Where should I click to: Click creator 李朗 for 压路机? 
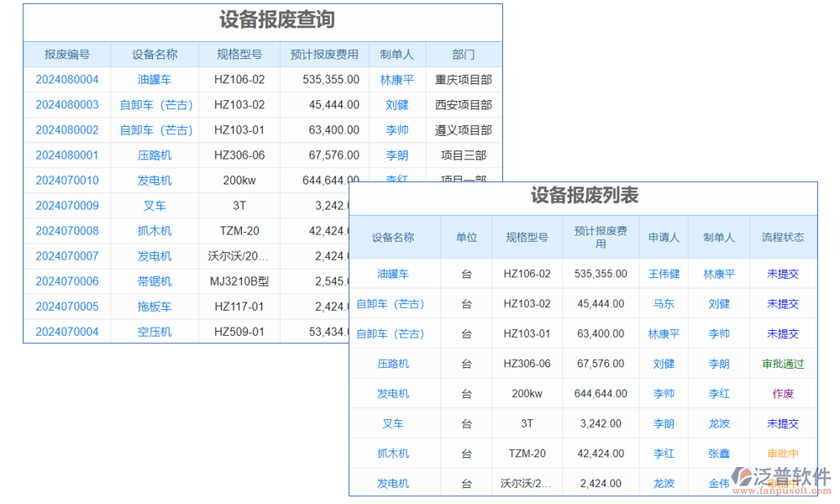click(719, 364)
